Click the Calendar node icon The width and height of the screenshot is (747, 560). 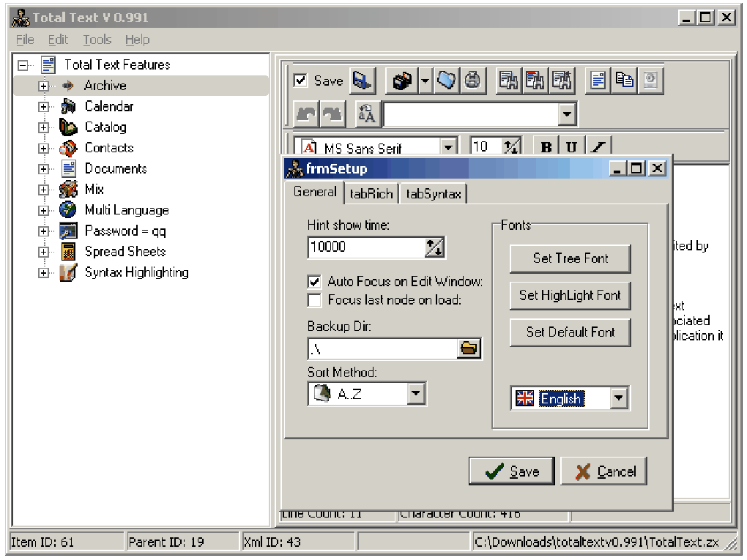(x=68, y=106)
